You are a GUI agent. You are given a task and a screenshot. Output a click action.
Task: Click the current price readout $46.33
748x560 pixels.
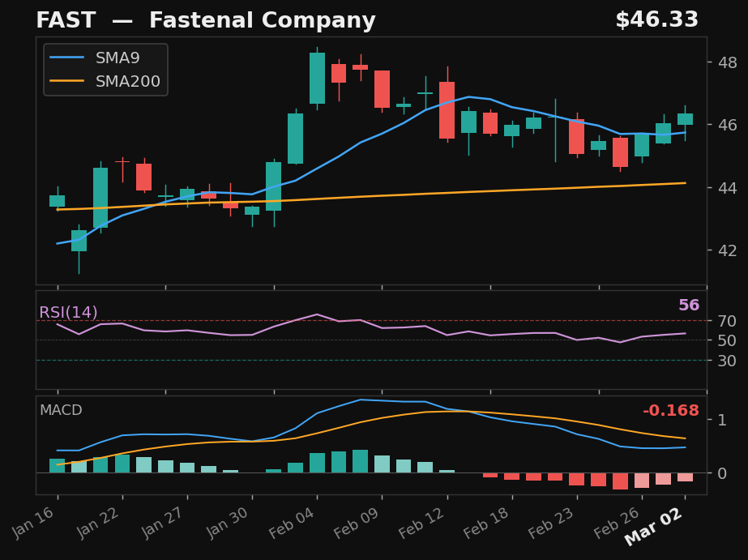point(657,19)
